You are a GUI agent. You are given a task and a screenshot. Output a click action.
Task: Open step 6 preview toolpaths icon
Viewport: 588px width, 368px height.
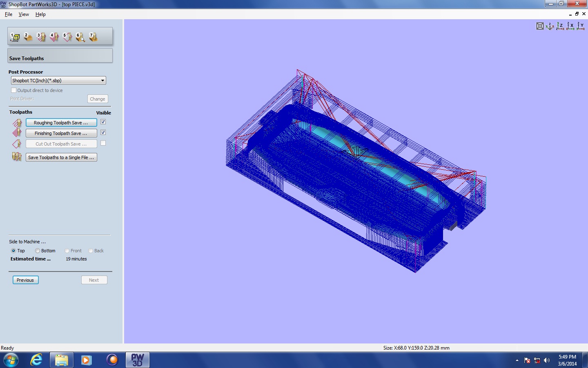click(80, 37)
